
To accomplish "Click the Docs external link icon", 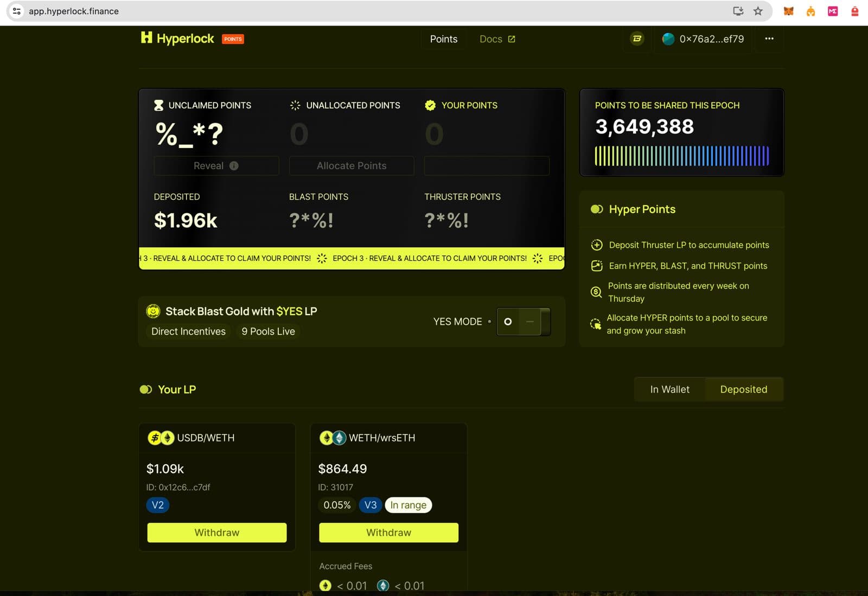I will (512, 39).
